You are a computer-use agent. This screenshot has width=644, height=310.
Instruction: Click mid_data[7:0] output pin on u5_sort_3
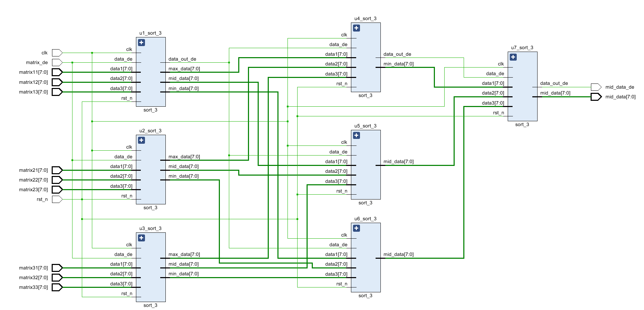click(398, 162)
